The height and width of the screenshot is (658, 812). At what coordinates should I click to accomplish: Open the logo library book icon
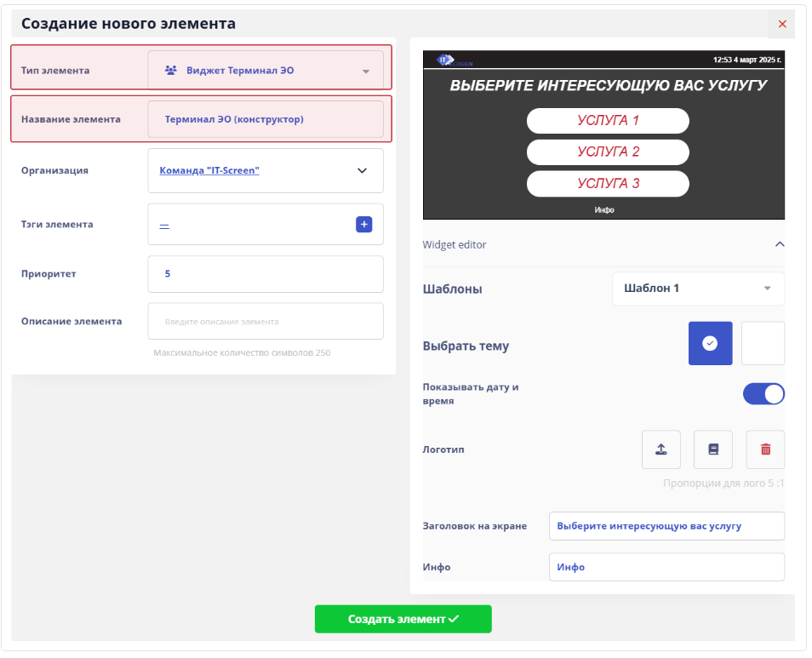(713, 449)
